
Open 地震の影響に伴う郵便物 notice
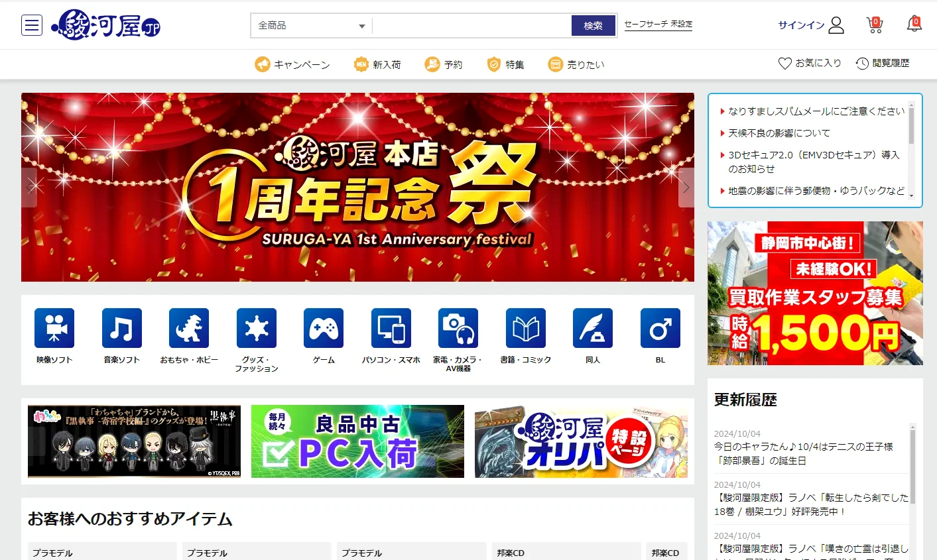point(816,191)
